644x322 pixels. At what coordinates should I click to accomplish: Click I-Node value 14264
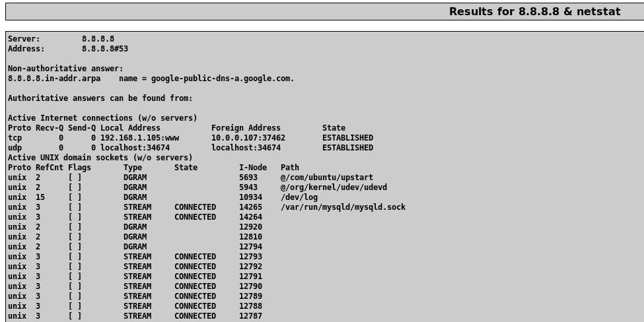click(251, 217)
